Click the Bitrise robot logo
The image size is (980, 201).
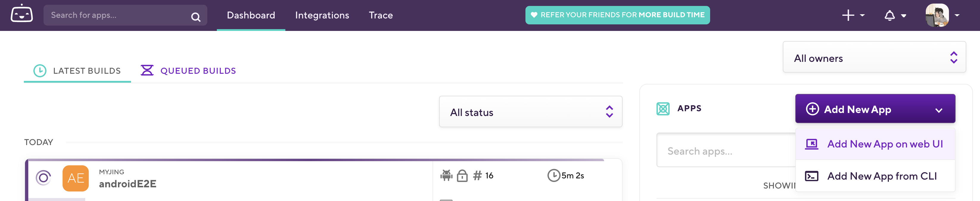tap(22, 14)
